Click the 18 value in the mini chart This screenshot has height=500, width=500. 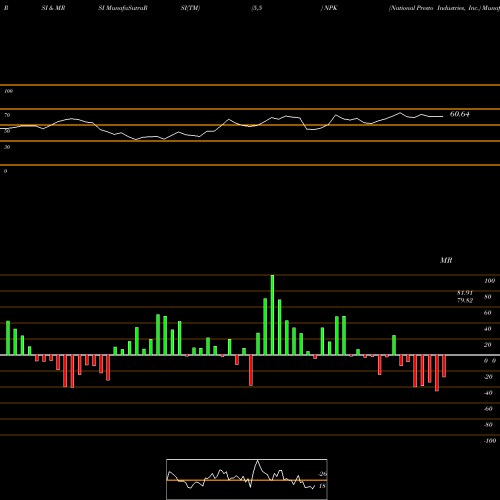coord(322,486)
